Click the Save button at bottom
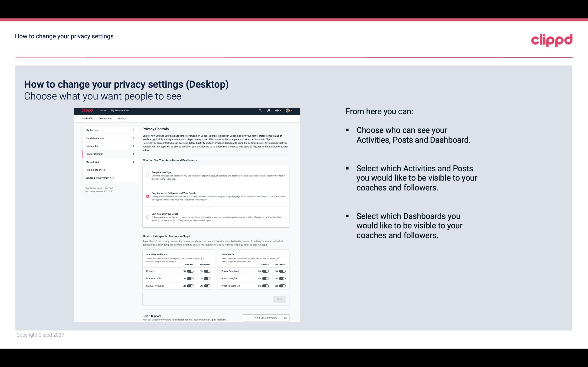 point(279,299)
